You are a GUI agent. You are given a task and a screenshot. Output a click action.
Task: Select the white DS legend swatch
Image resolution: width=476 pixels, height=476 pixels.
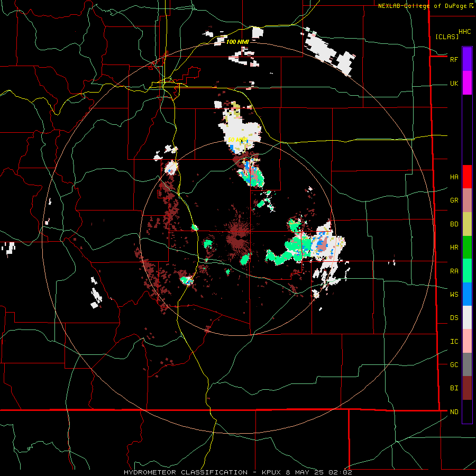click(467, 317)
